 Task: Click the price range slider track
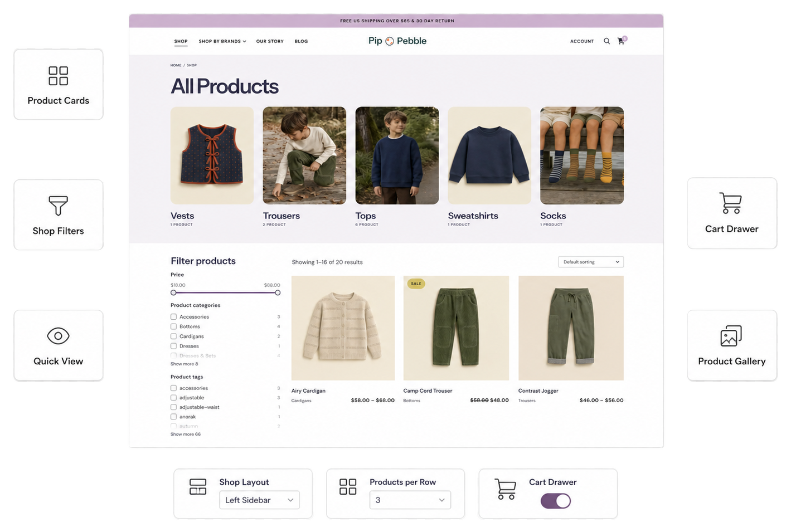[225, 292]
